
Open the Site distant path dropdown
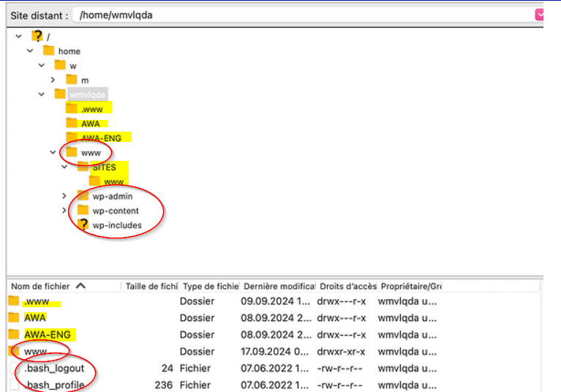click(540, 15)
